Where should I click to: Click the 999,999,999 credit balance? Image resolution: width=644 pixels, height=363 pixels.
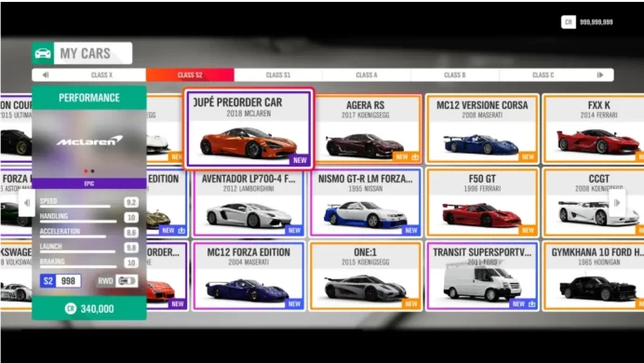click(597, 22)
